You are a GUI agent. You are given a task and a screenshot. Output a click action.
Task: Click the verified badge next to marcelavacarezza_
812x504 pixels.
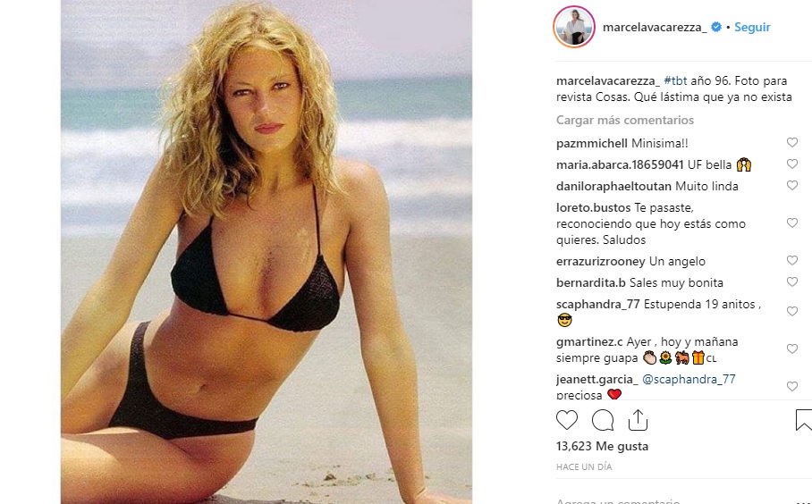click(716, 27)
